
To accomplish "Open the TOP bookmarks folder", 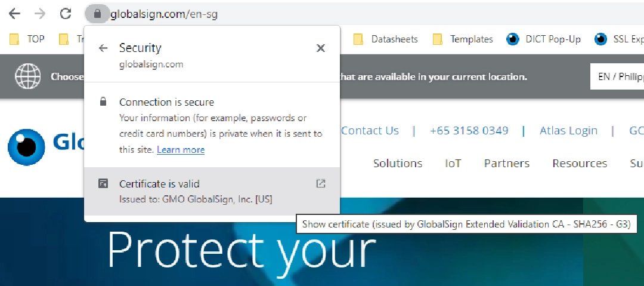I will tap(28, 39).
